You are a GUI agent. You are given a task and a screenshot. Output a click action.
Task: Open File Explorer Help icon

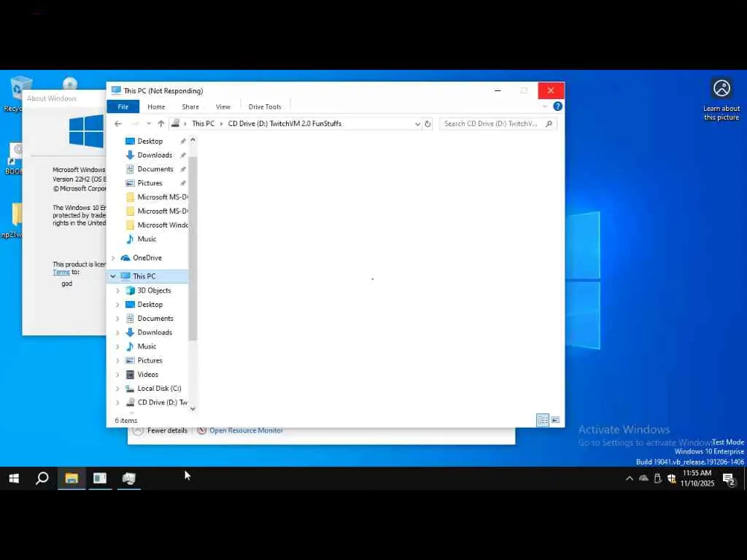click(x=557, y=106)
